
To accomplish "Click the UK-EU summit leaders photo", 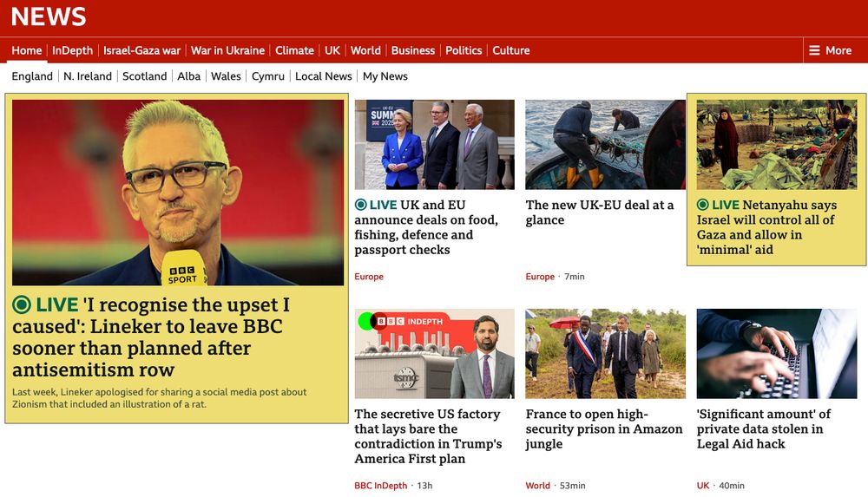I will point(435,145).
